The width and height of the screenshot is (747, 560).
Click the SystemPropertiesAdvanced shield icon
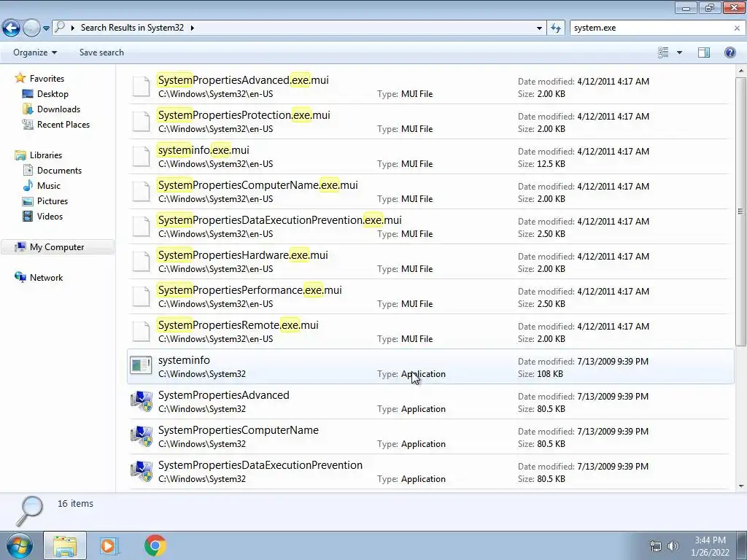[x=142, y=401]
